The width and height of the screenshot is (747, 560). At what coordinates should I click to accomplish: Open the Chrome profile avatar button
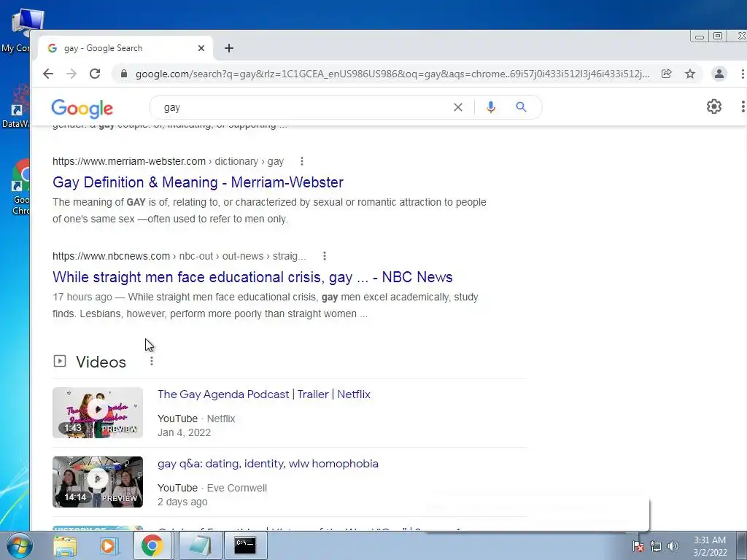point(719,74)
